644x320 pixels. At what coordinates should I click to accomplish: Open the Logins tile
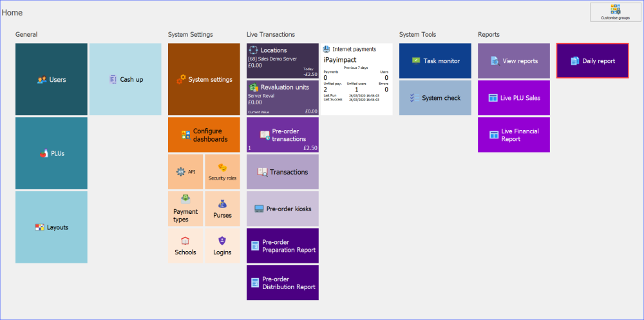222,245
